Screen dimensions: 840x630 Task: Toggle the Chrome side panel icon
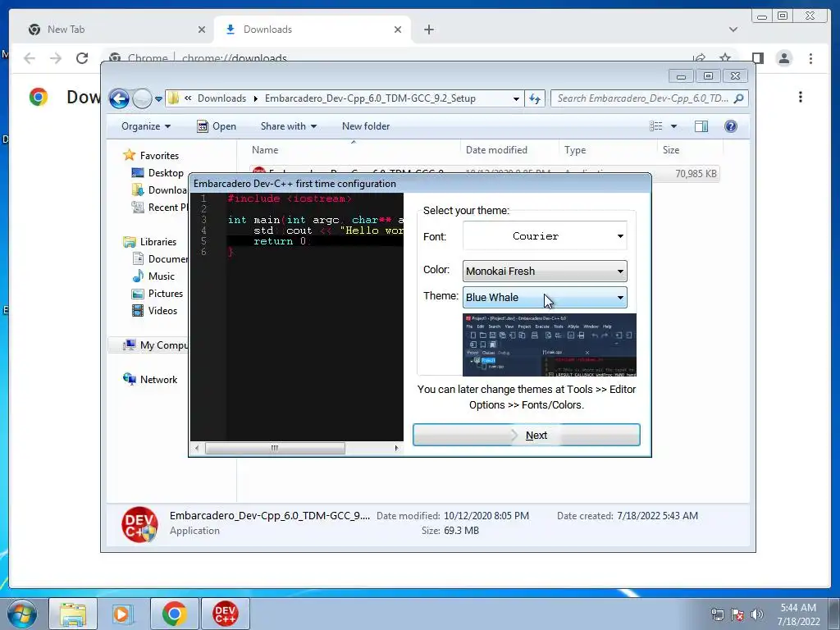(757, 58)
